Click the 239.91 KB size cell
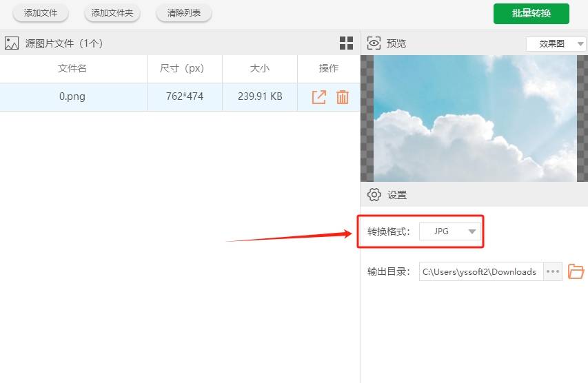Viewport: 588px width, 383px height. pos(260,96)
